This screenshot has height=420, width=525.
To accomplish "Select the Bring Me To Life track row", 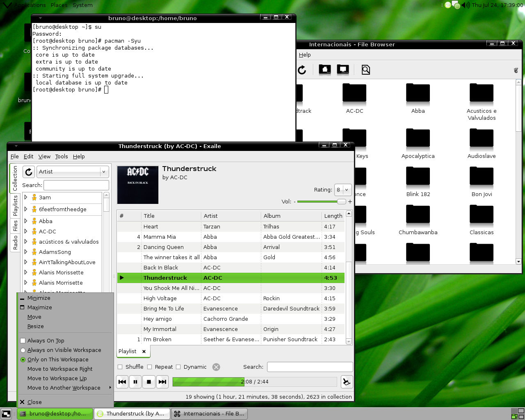I will coord(231,309).
